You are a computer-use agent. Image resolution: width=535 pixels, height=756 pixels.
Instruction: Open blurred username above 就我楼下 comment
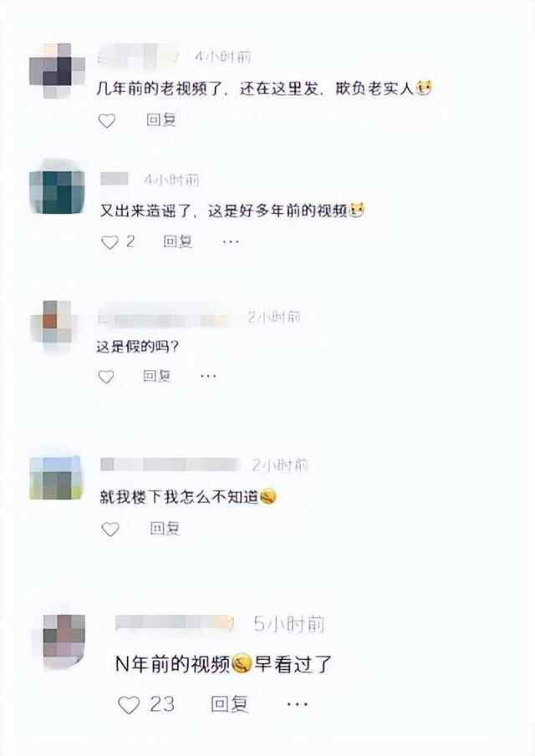(x=171, y=464)
